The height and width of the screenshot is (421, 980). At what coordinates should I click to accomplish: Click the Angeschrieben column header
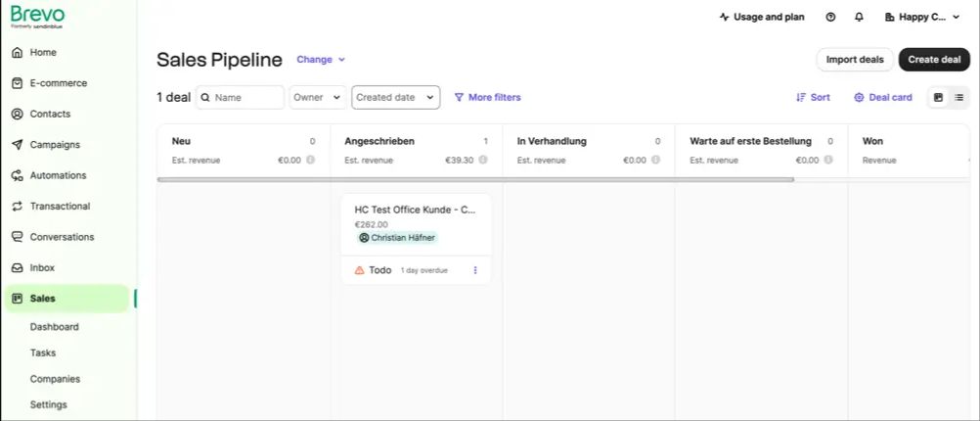379,141
